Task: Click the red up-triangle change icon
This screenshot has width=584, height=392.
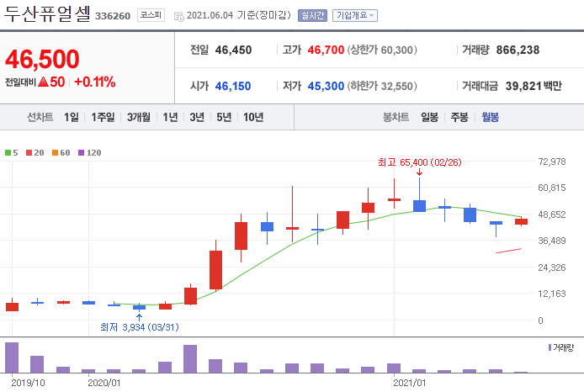Action: [43, 82]
